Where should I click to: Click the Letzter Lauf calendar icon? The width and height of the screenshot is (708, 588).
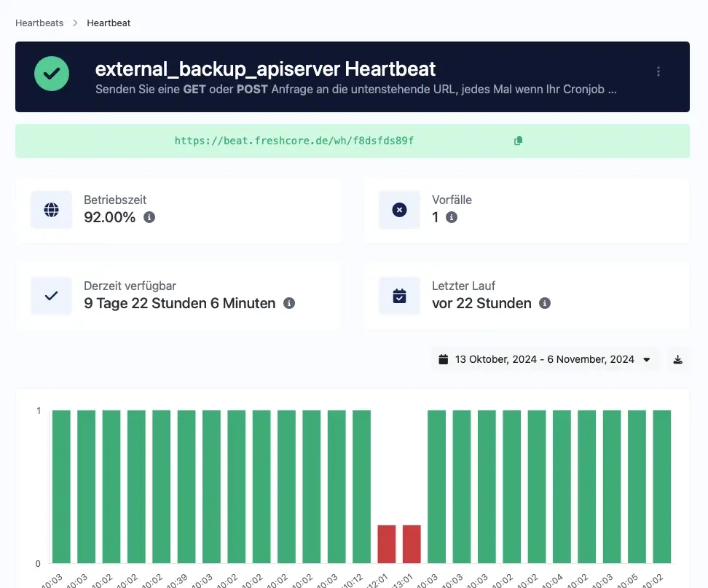(x=399, y=296)
